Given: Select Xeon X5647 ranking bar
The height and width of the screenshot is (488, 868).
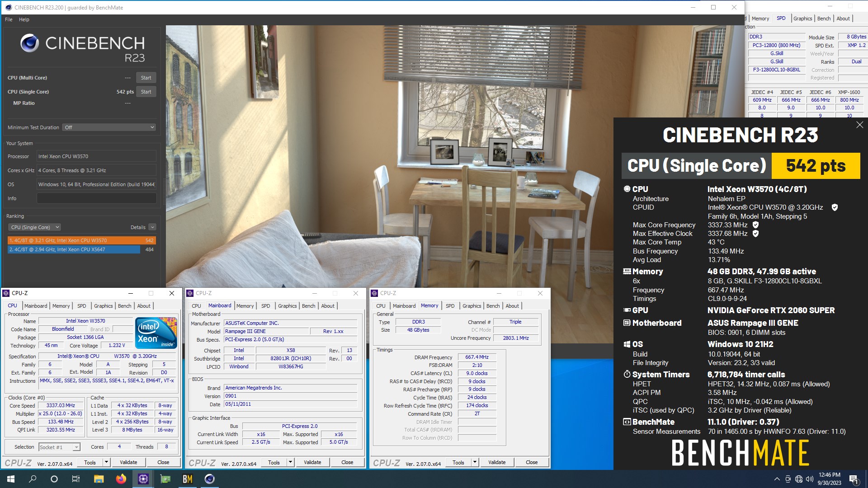Looking at the screenshot, I should tap(82, 249).
